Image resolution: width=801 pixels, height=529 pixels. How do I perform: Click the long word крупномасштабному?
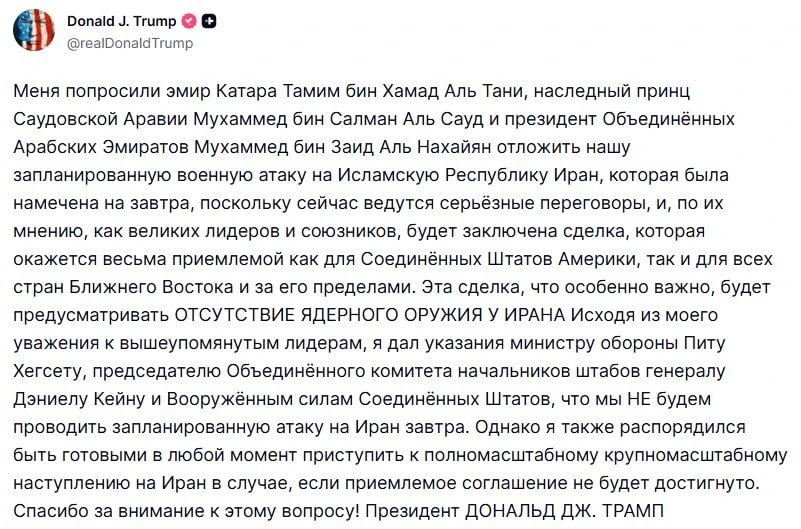pos(696,455)
